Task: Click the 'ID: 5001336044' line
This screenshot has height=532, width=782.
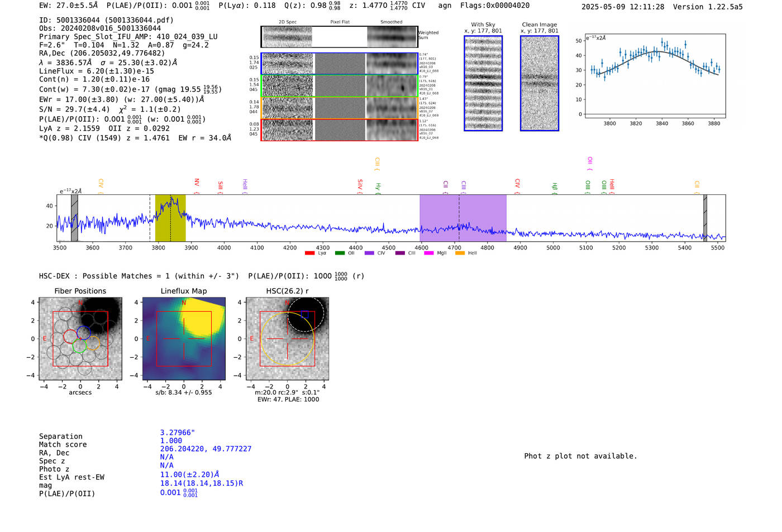Action: pos(106,20)
